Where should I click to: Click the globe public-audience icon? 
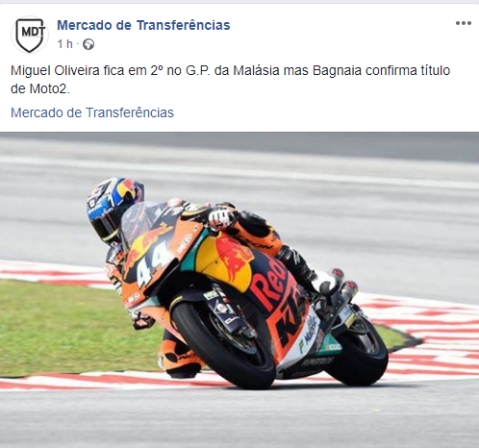tap(88, 44)
